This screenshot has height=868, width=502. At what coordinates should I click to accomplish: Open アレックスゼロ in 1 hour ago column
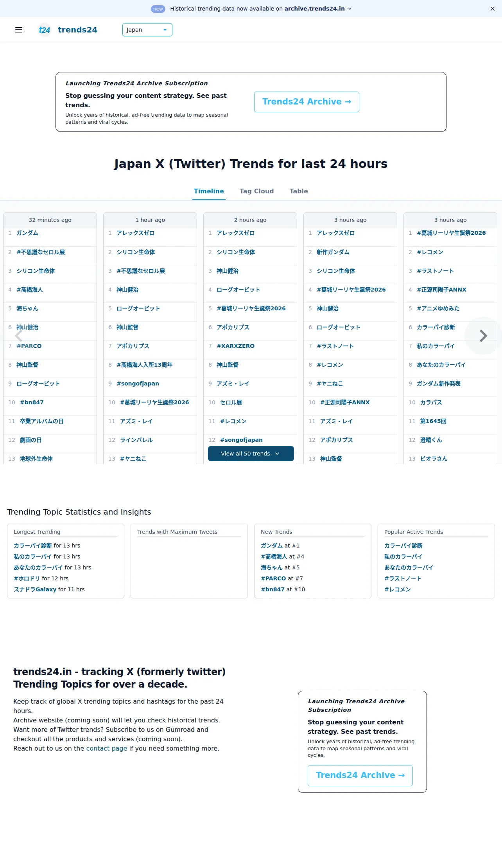point(136,233)
